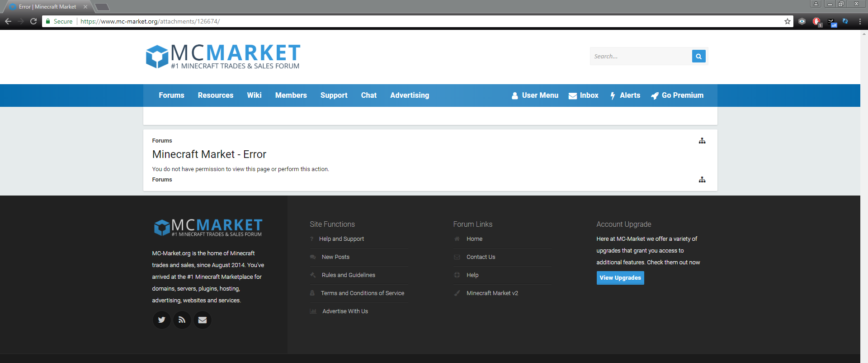This screenshot has width=868, height=363.
Task: Focus the Search... input field
Action: 641,56
